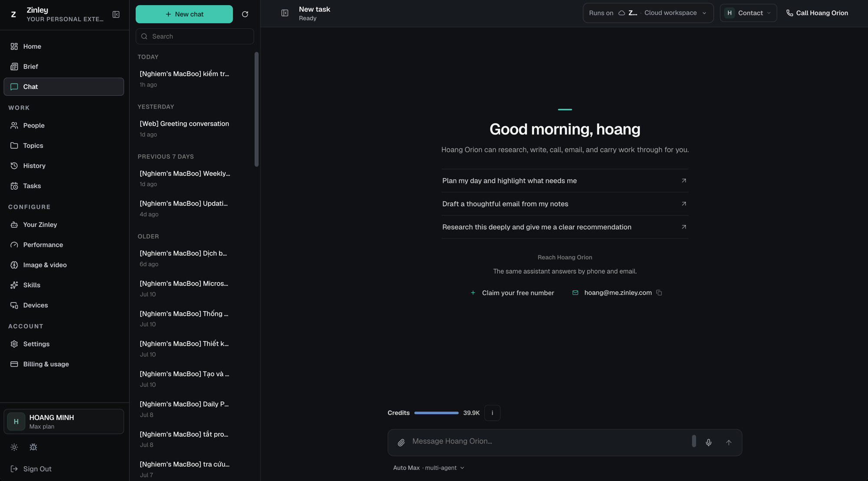Screen dimensions: 868x481
Task: Copy the hoang@me.zinley.com email address
Action: (659, 293)
